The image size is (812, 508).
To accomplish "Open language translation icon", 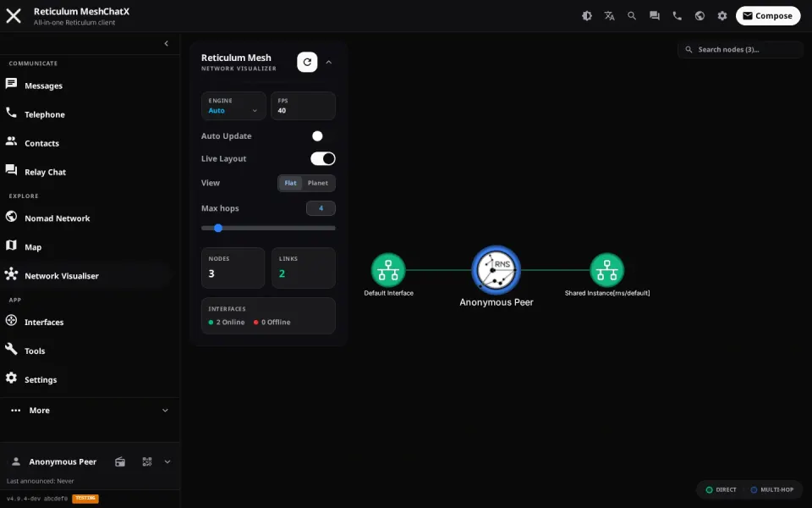I will (x=609, y=15).
